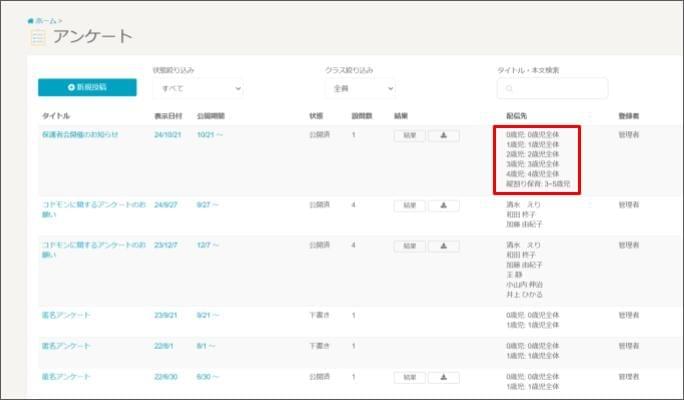Viewport: 684px width, 400px height.
Task: Open 結果 for survey dated 24/9/27
Action: (409, 205)
